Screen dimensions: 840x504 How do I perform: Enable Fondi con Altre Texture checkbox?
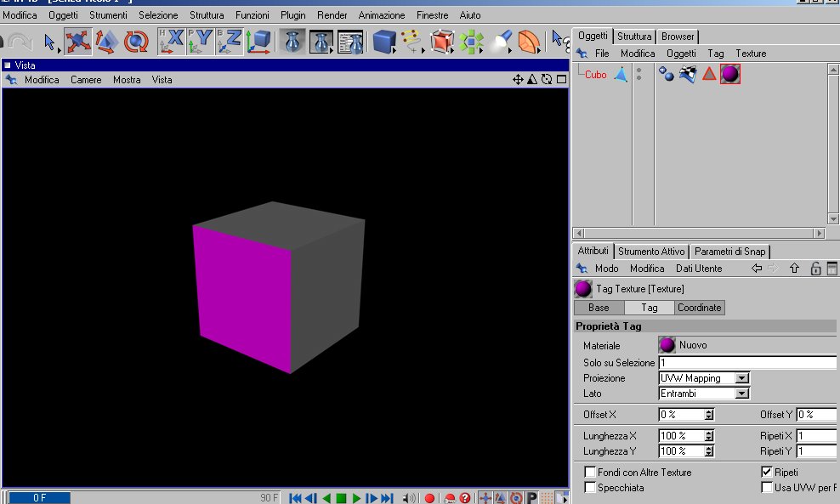click(x=590, y=472)
